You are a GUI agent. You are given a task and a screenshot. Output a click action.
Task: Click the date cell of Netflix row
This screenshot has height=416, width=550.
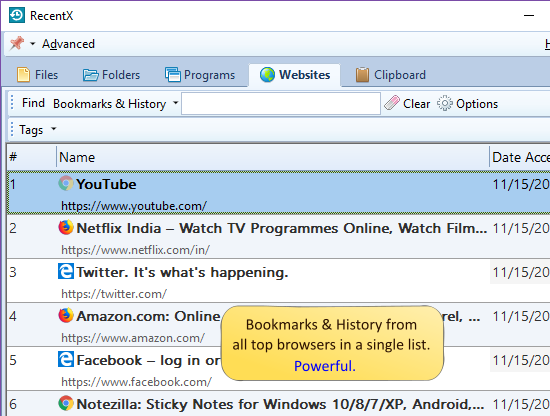pyautogui.click(x=520, y=229)
